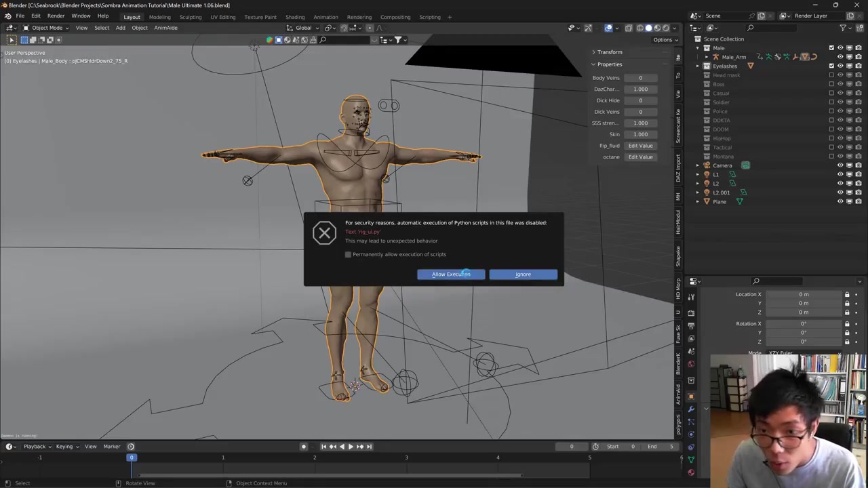This screenshot has height=488, width=868.
Task: Click the Allow Execution button
Action: 450,274
